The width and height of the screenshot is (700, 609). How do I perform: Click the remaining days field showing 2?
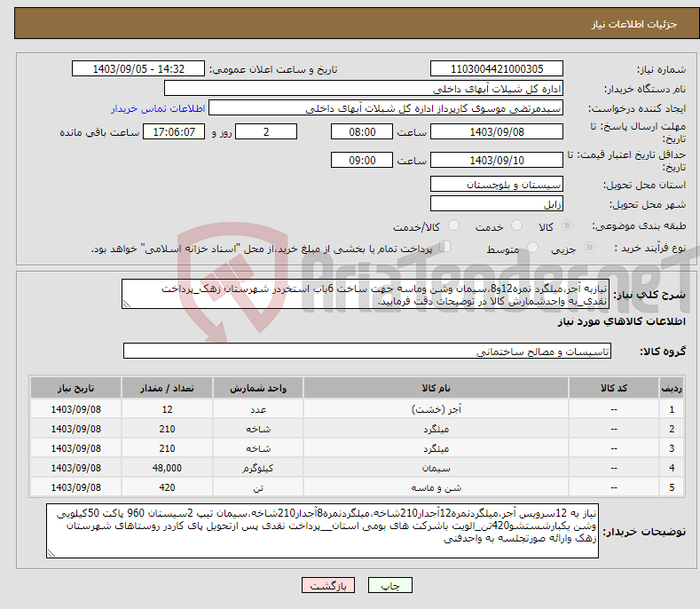point(266,131)
